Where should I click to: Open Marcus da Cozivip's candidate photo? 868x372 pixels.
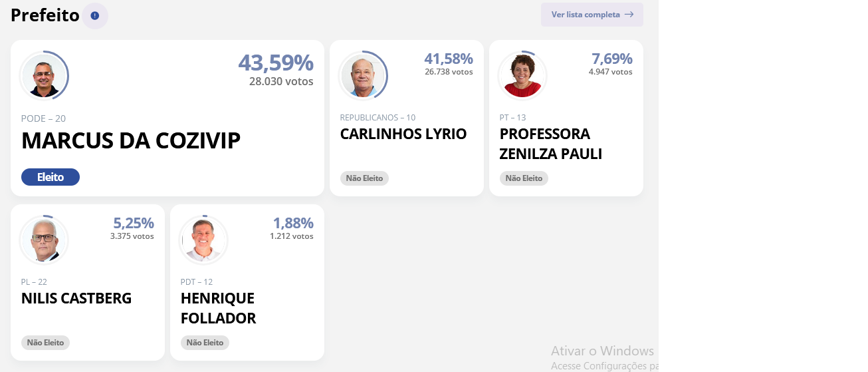[x=44, y=76]
